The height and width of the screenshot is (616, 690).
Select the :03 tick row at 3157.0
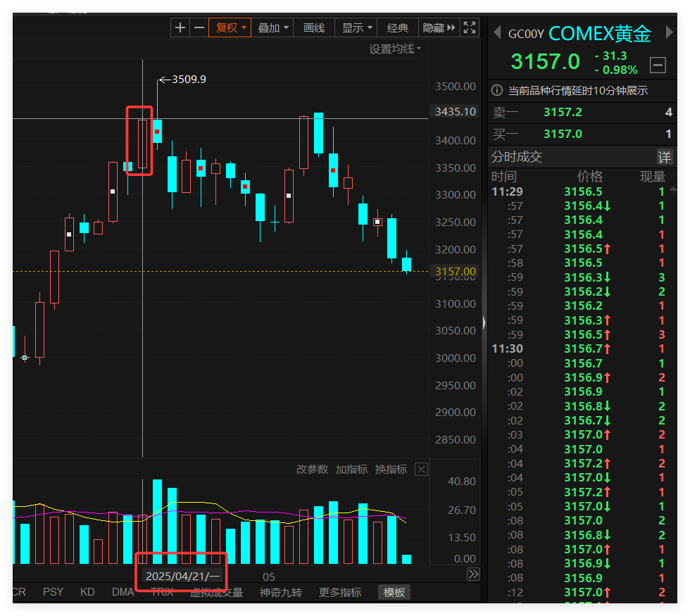click(x=579, y=435)
